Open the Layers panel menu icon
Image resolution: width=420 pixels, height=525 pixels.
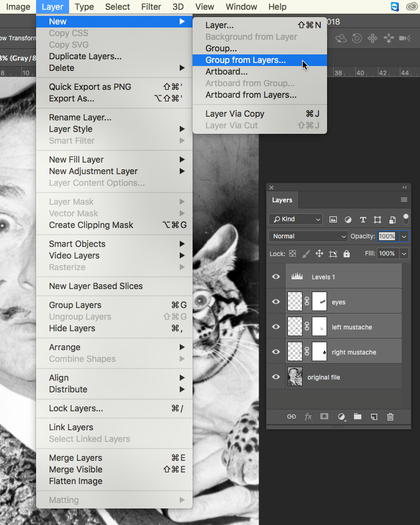pyautogui.click(x=404, y=200)
